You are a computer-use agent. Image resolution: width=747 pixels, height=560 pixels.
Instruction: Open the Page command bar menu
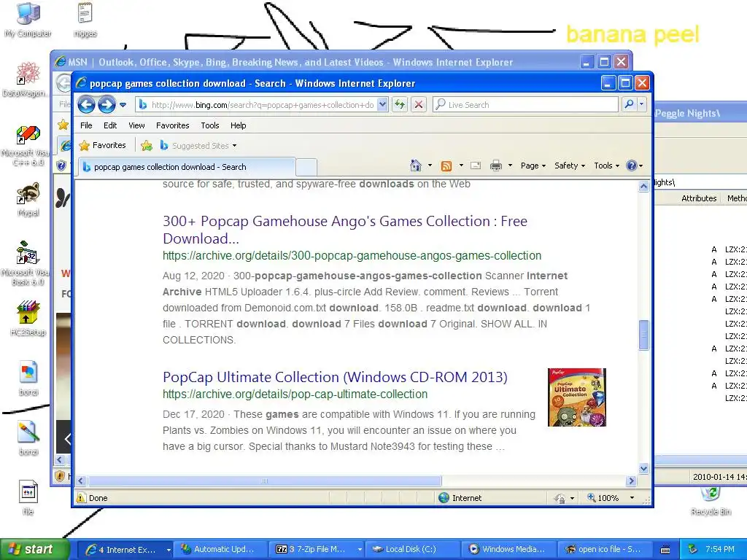533,166
